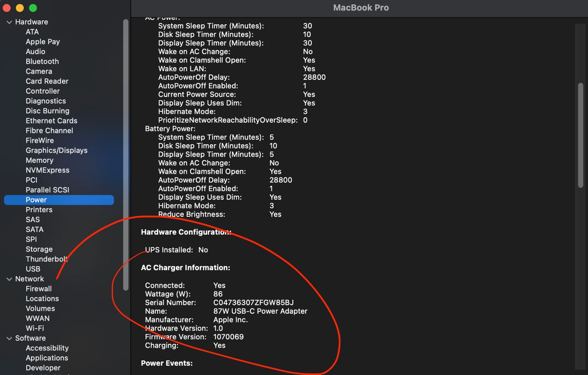Click the Battery Power heading
The height and width of the screenshot is (375, 588).
point(170,129)
